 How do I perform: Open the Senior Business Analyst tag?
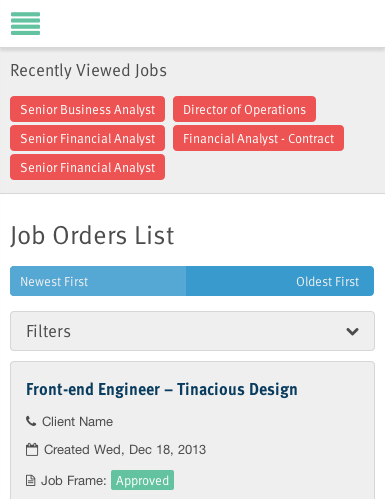tap(88, 109)
